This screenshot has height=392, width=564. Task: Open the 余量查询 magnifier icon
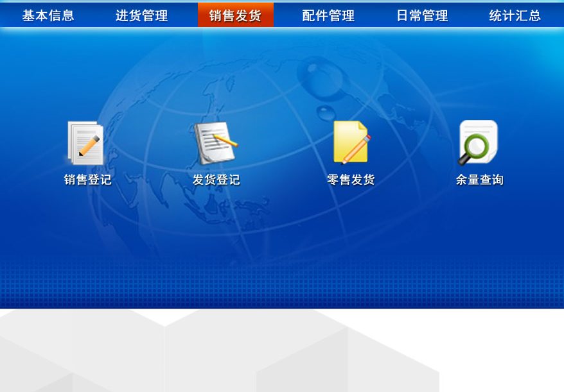478,142
